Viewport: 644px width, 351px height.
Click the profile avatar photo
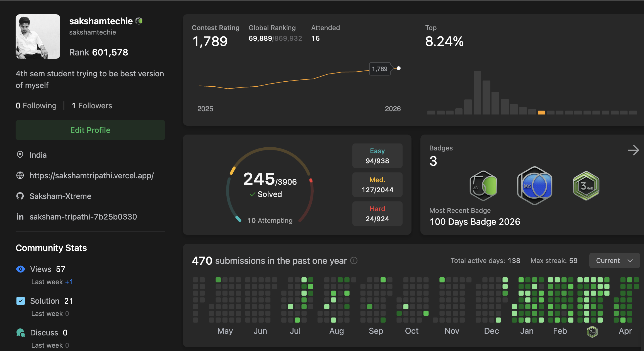point(38,36)
